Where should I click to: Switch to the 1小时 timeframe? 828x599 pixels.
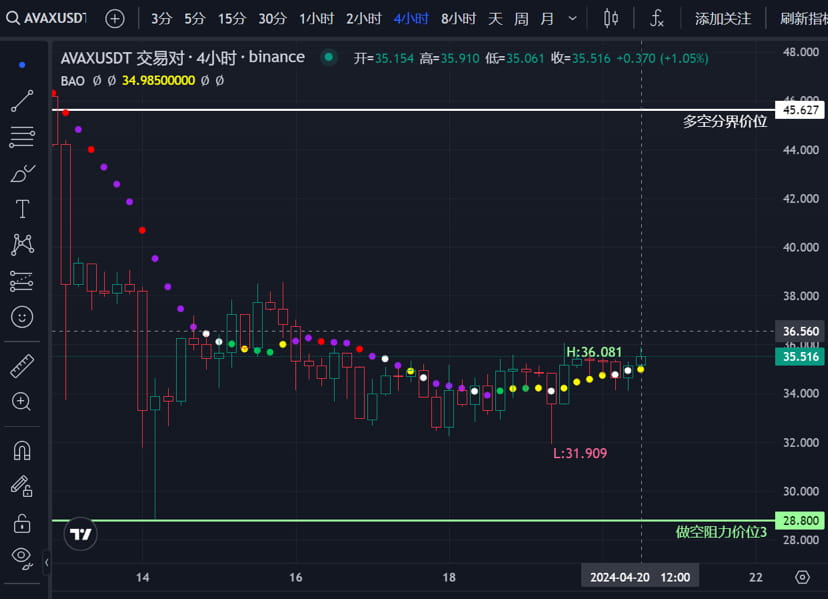tap(316, 17)
